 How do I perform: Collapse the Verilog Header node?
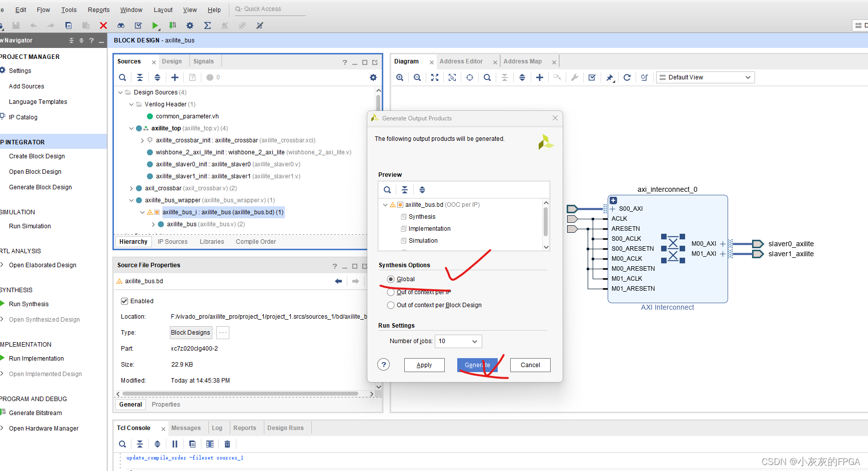(131, 104)
